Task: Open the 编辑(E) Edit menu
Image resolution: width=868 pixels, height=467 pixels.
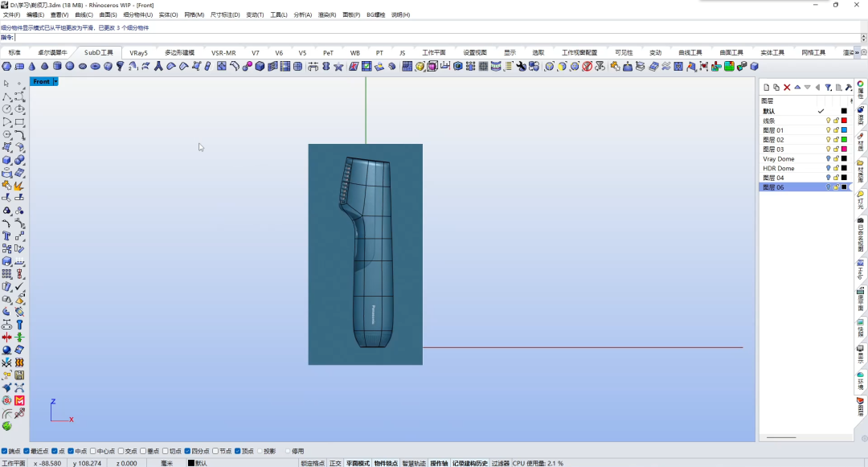Action: (35, 15)
